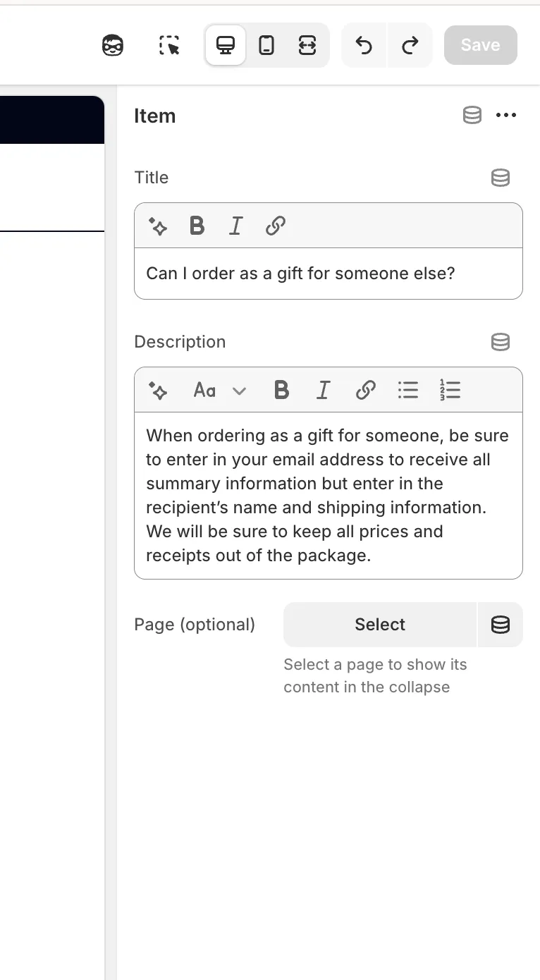Click the undo arrow icon
Image resolution: width=540 pixels, height=980 pixels.
click(364, 44)
